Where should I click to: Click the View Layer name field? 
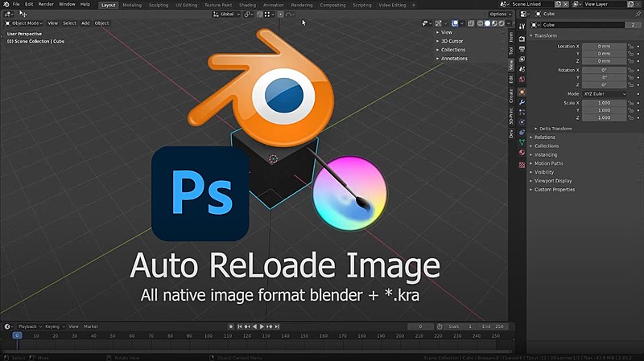[x=605, y=4]
